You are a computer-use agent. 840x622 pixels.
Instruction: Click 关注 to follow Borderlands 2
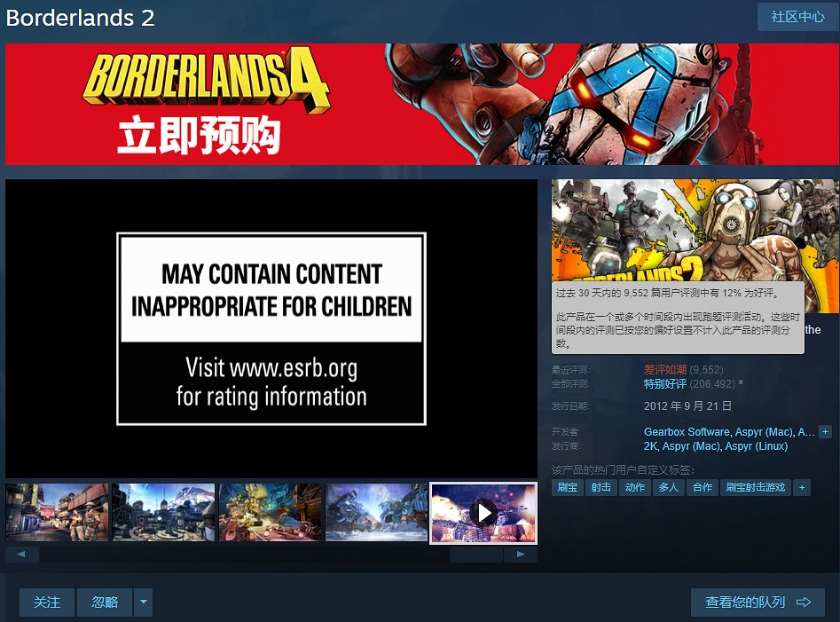[46, 602]
